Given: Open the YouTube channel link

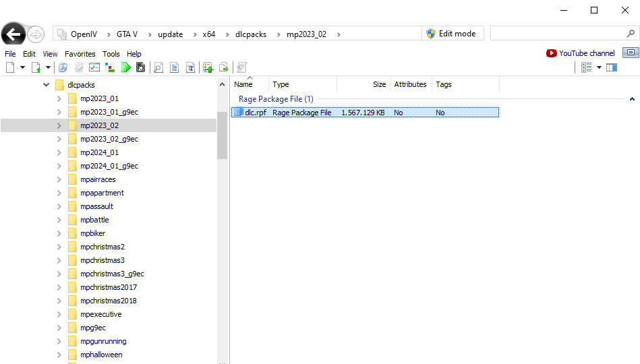Looking at the screenshot, I should [581, 53].
